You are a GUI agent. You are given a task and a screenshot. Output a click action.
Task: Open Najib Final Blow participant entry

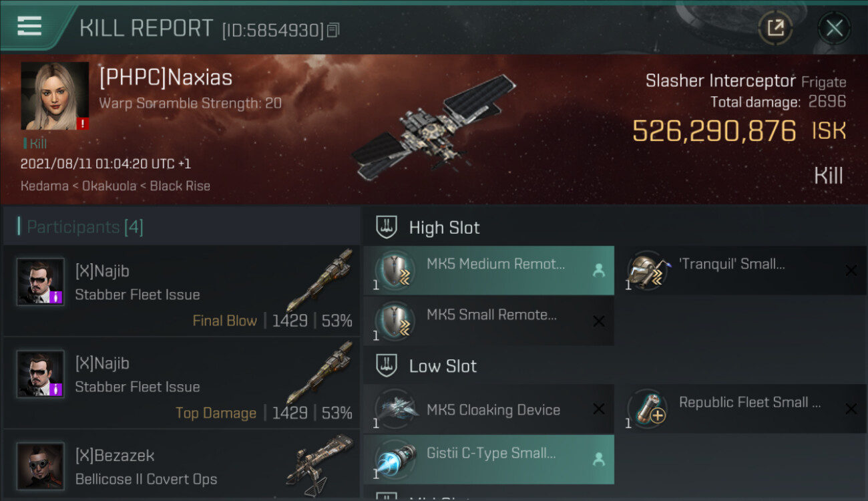(182, 291)
